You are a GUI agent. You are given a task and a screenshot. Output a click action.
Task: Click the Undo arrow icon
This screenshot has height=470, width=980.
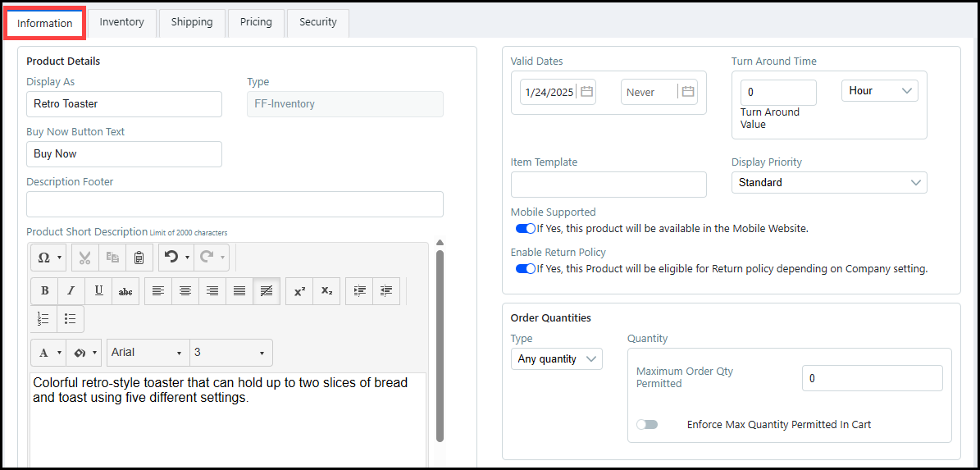171,258
